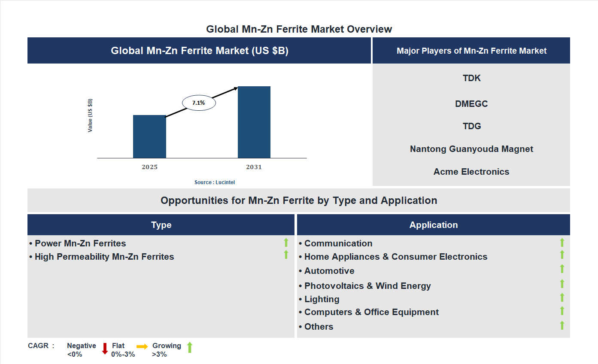This screenshot has height=364, width=598.
Task: Click the Nantong Guanyouda Magnet entry
Action: [471, 149]
